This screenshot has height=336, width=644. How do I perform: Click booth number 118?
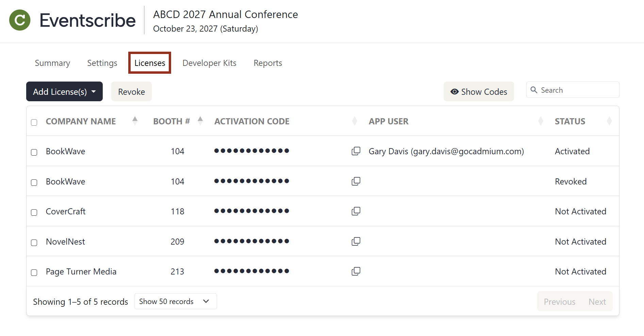point(177,211)
